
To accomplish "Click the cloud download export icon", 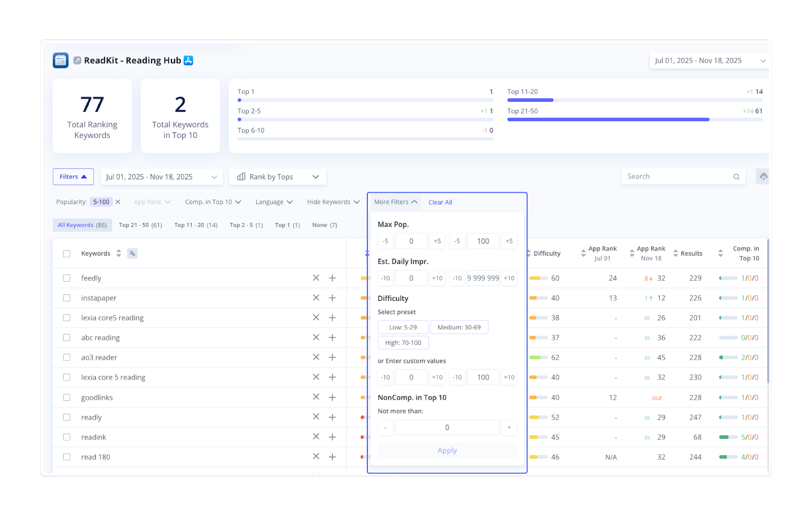I will 763,177.
